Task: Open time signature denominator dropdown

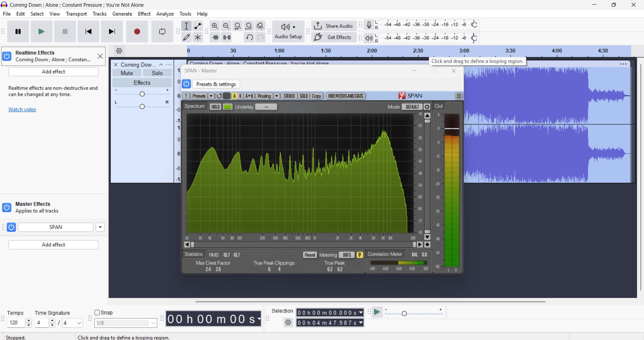Action: coord(72,323)
